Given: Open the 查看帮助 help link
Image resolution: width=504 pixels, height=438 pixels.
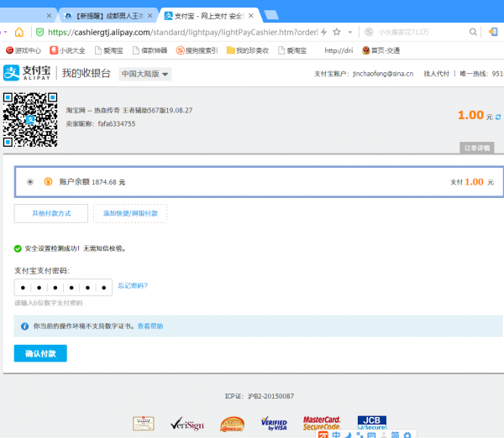Looking at the screenshot, I should click(x=150, y=326).
